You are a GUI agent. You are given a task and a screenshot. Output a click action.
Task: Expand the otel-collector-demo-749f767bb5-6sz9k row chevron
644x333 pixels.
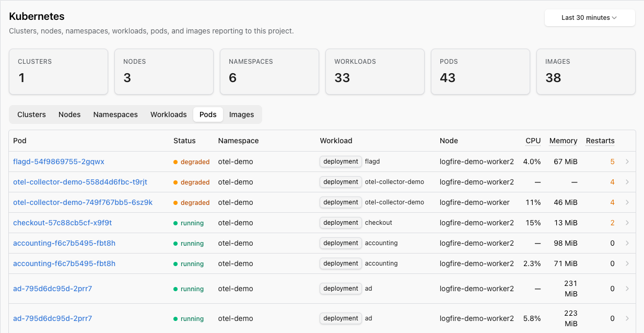(627, 202)
